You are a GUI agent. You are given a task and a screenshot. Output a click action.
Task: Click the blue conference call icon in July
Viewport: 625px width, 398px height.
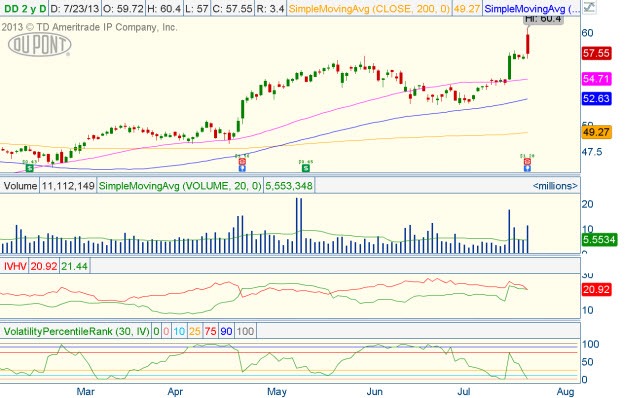coord(527,169)
